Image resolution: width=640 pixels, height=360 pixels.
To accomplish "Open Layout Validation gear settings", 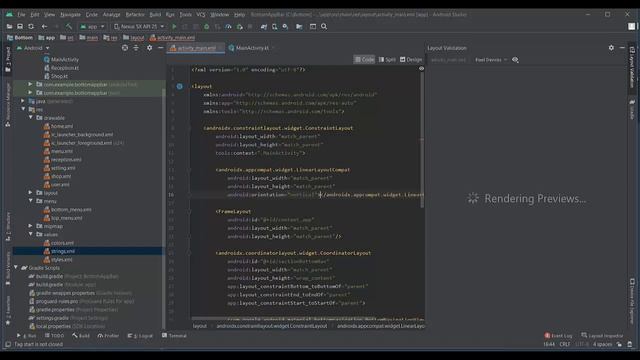I will [611, 48].
